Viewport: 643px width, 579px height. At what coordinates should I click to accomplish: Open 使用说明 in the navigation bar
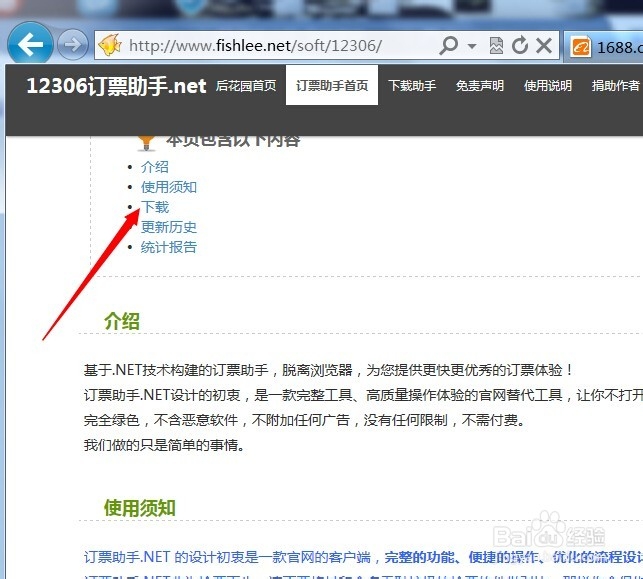[x=548, y=86]
